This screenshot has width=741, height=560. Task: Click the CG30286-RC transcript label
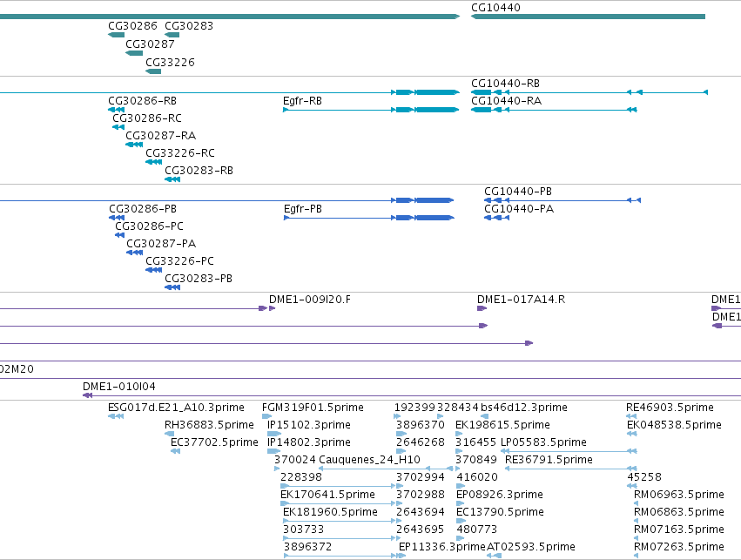pyautogui.click(x=147, y=118)
